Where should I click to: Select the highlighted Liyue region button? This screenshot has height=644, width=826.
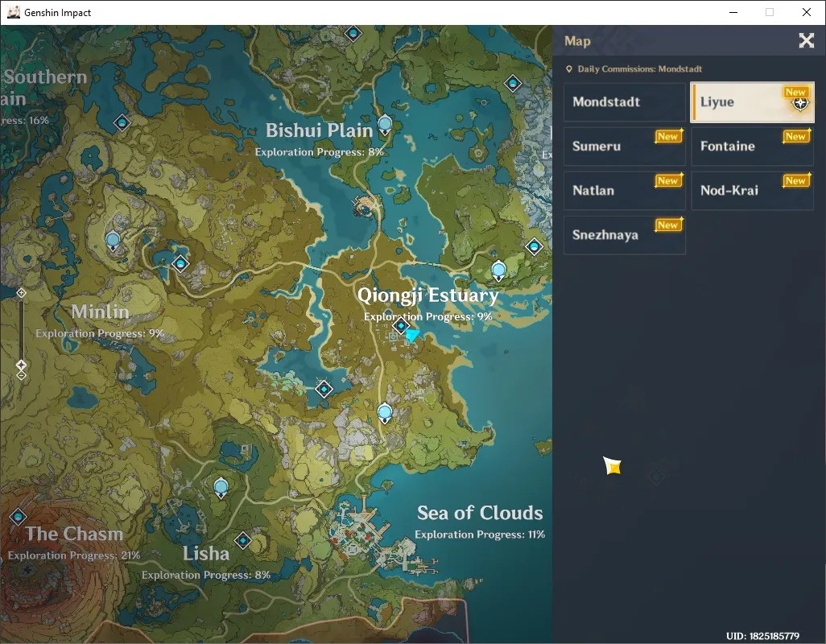pos(752,102)
